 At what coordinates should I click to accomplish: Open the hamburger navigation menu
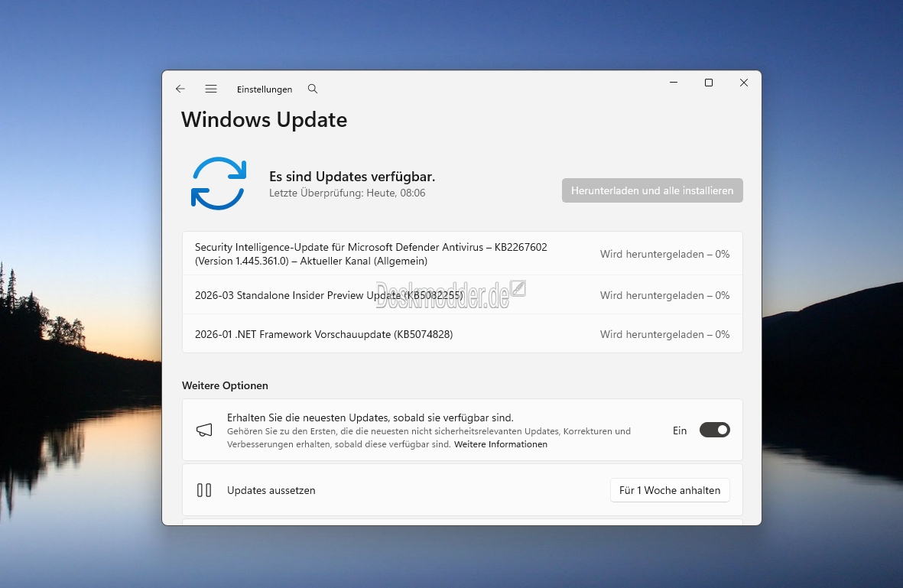pos(211,89)
